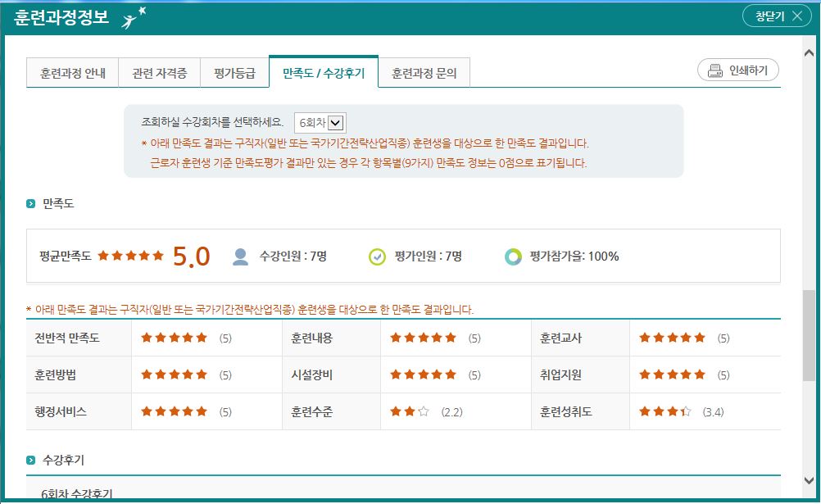This screenshot has height=504, width=821.
Task: Switch to the 훈련과정 안내 tab
Action: (73, 73)
